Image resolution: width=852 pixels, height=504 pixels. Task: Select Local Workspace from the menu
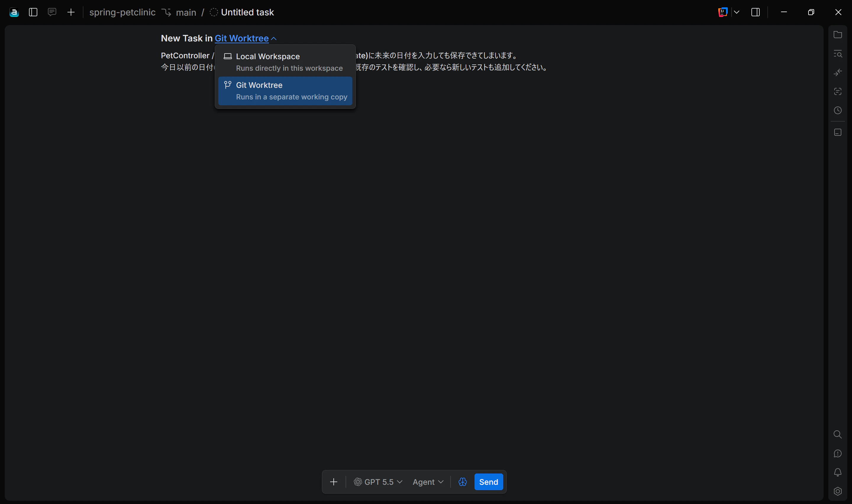pyautogui.click(x=285, y=62)
